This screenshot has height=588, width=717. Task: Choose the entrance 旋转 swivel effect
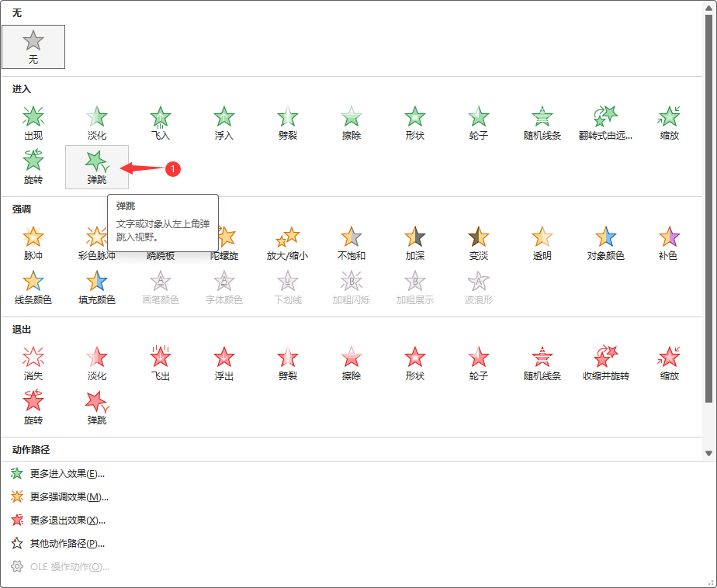pyautogui.click(x=33, y=168)
